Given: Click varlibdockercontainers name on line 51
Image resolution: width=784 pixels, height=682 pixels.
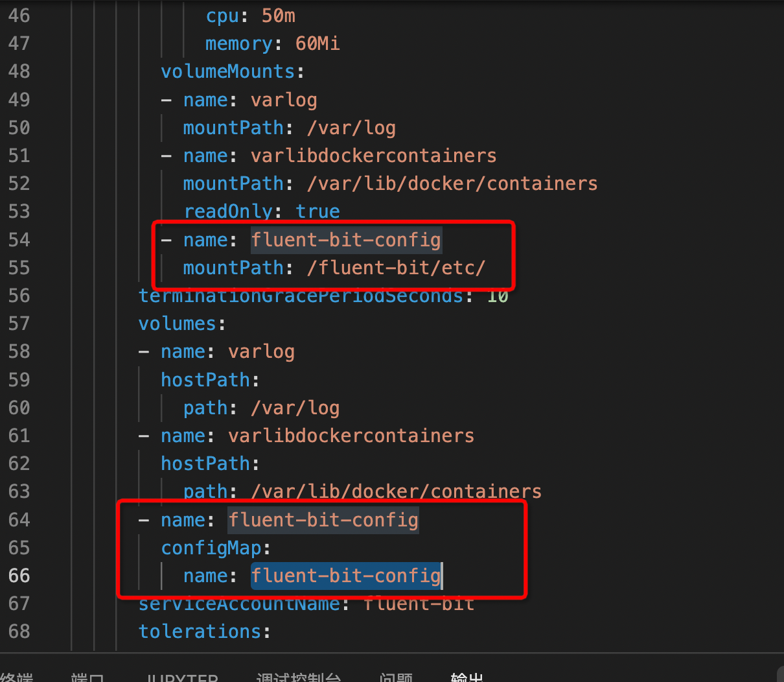Looking at the screenshot, I should coord(373,156).
